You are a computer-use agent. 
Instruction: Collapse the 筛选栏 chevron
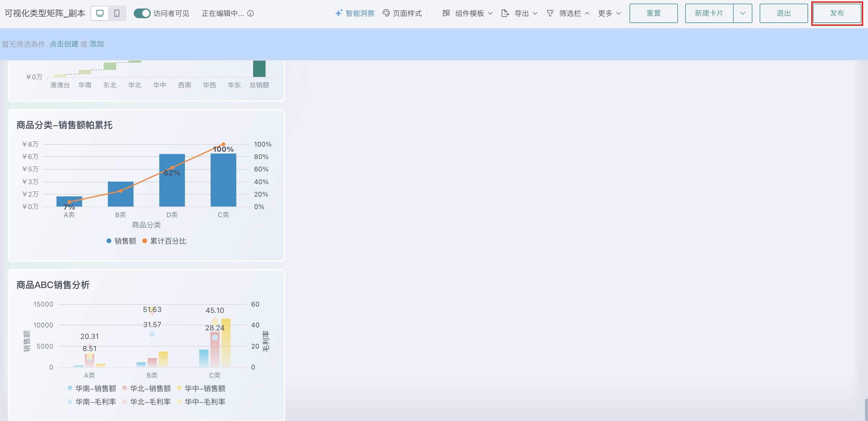[587, 13]
